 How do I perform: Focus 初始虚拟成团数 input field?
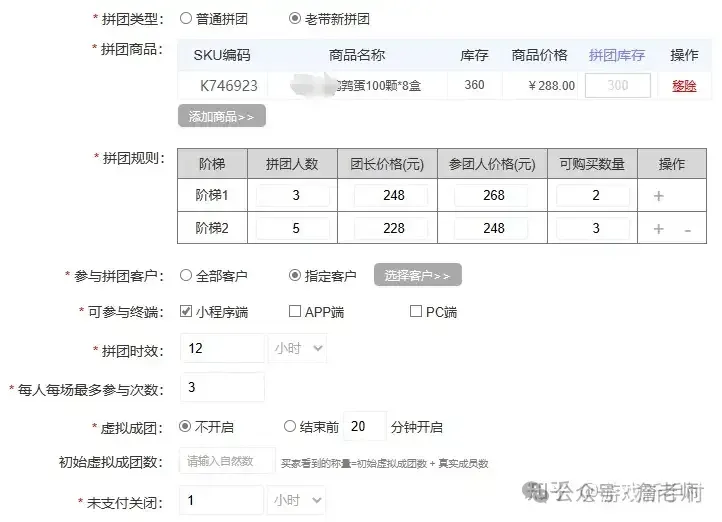227,461
